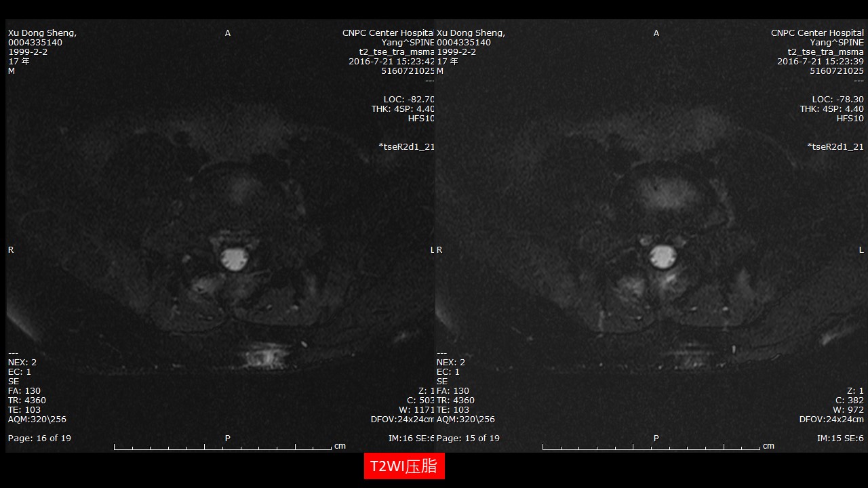The image size is (868, 488).
Task: Select the bright spinal canal in right image
Action: click(663, 257)
